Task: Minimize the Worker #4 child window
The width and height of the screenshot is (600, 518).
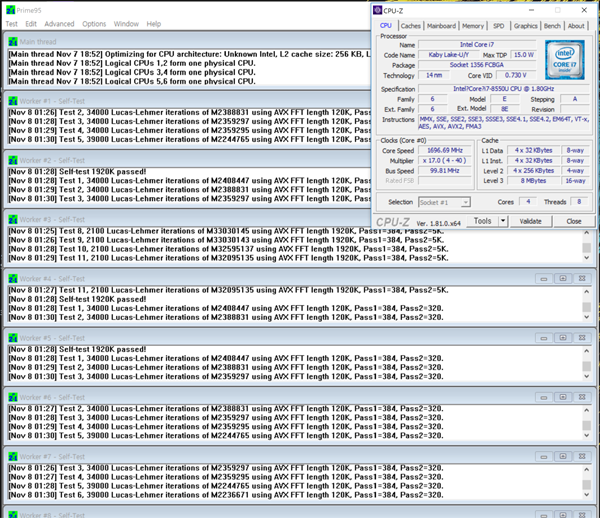Action: (543, 279)
